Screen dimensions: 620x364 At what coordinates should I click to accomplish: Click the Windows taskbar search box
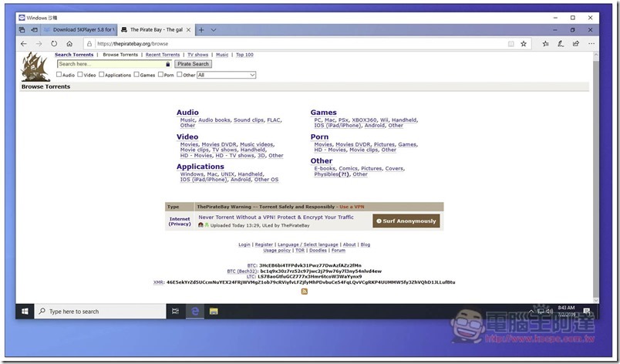(x=100, y=312)
